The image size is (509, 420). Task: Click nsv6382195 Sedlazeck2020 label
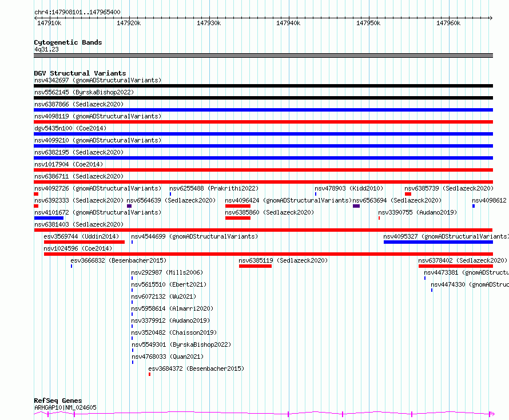click(79, 152)
